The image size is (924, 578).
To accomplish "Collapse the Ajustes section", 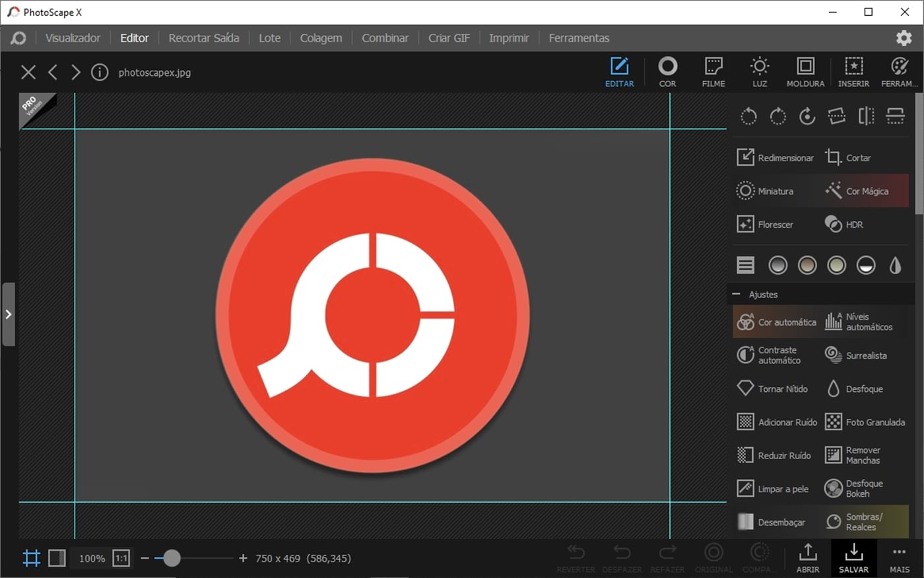I will pyautogui.click(x=735, y=294).
